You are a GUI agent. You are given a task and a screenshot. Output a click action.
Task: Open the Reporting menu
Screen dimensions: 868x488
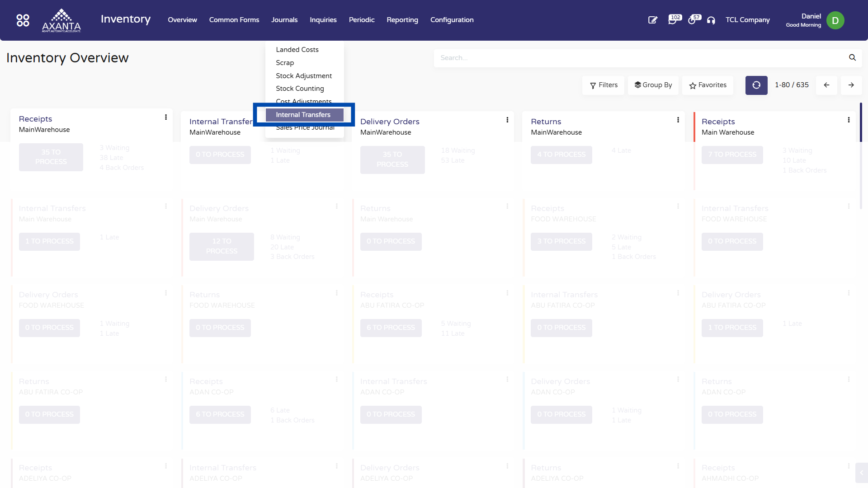(x=402, y=20)
